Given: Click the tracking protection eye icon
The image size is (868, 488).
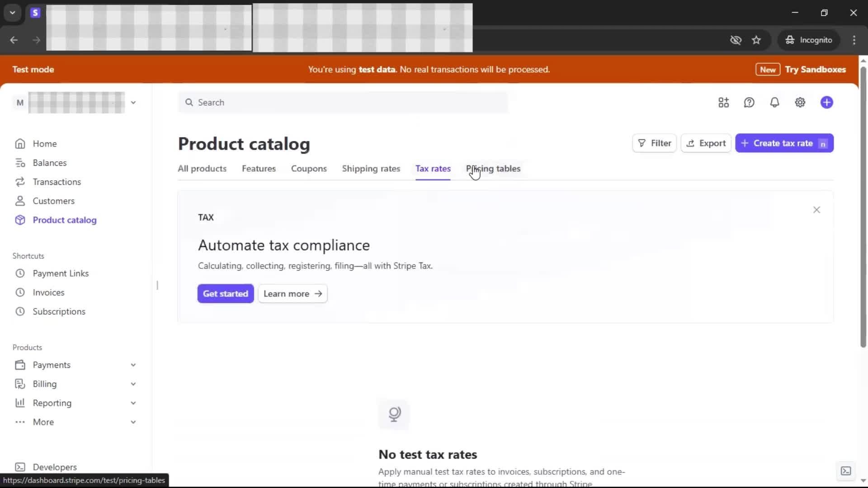Looking at the screenshot, I should (736, 40).
